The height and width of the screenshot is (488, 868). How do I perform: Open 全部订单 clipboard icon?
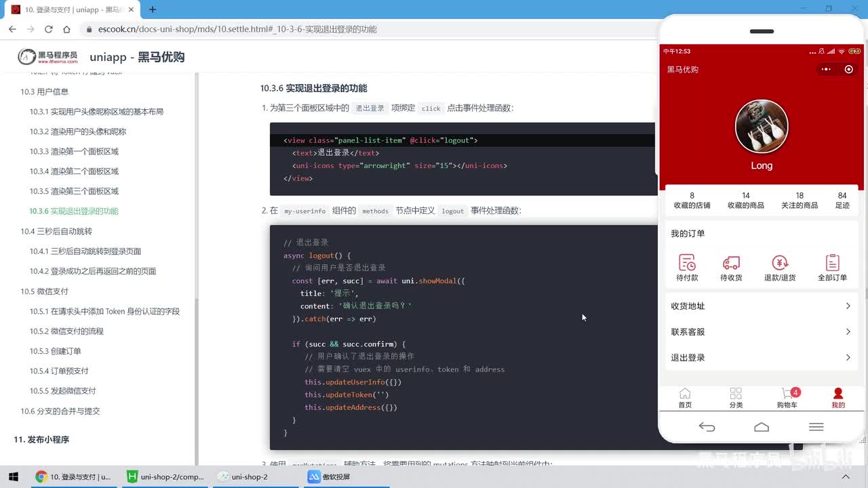coord(832,268)
